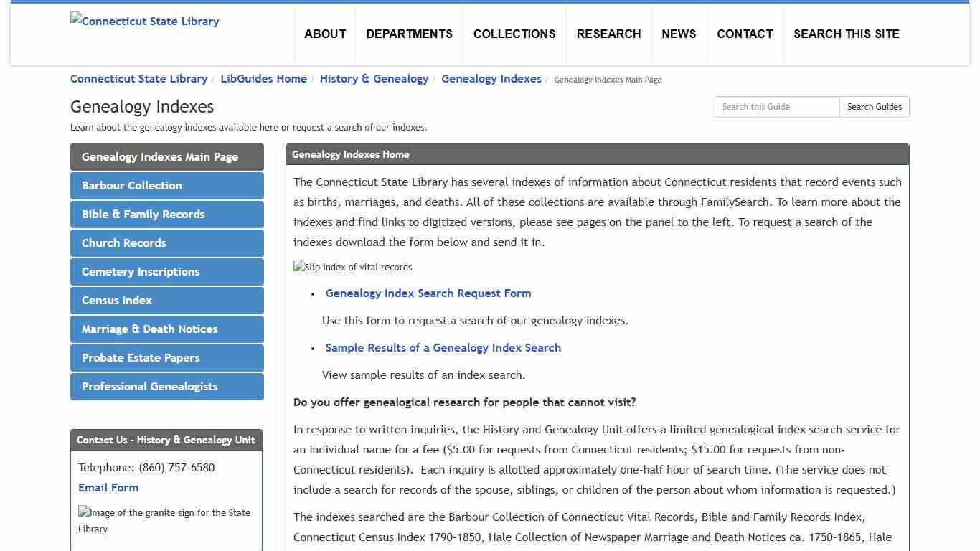Open the Email Form link

coord(108,487)
